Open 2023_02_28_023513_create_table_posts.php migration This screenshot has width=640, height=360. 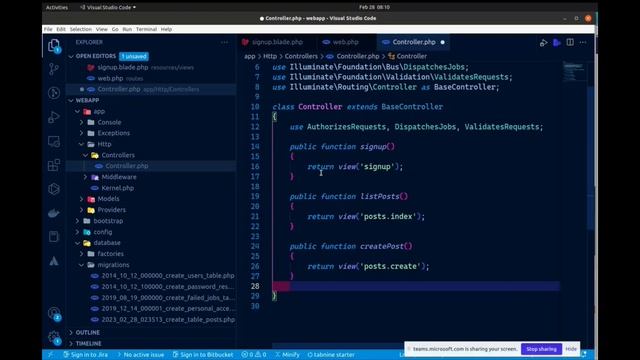coord(168,320)
